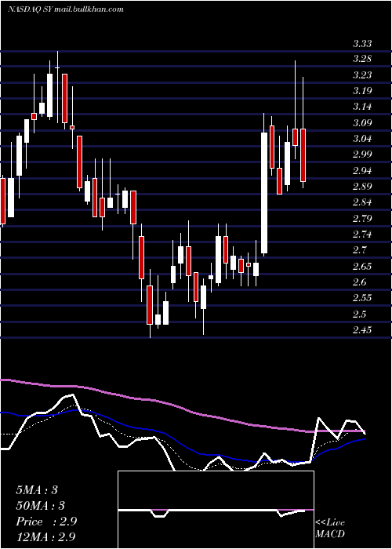Click the 2.99 price axis label
The image size is (392, 549).
362,154
